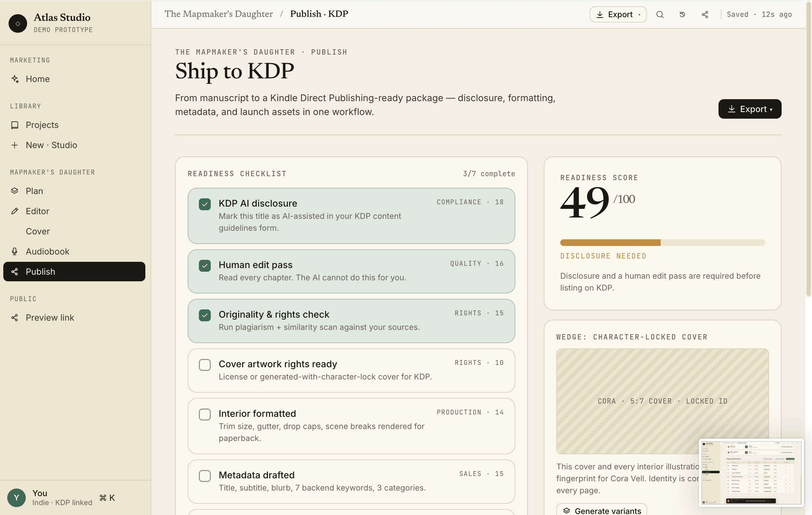This screenshot has height=515, width=812.
Task: Click the Interior formatted title
Action: 257,414
